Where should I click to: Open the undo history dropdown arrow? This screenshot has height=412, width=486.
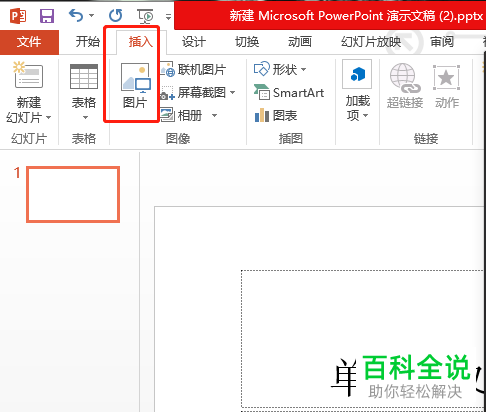click(x=91, y=15)
